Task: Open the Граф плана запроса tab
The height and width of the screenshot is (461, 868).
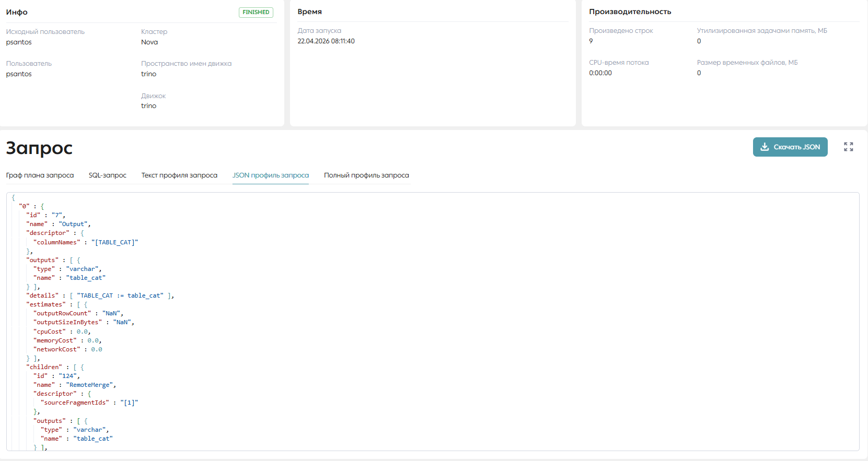Action: pyautogui.click(x=40, y=175)
